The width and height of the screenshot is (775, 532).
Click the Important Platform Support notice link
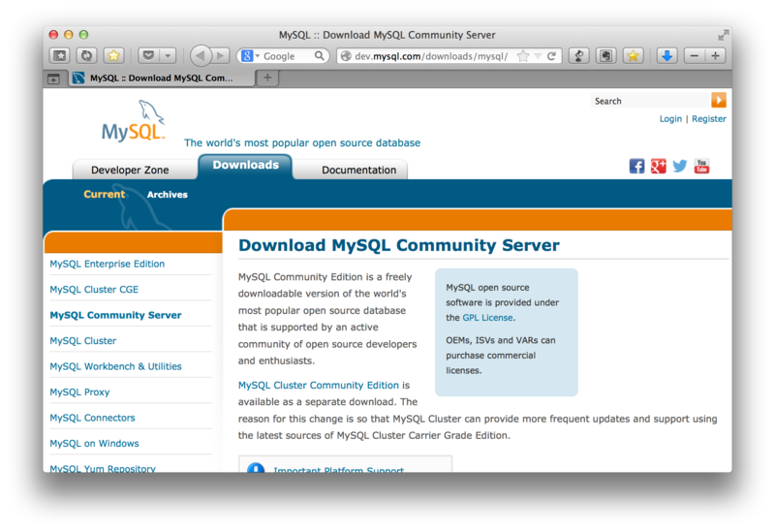coord(338,469)
